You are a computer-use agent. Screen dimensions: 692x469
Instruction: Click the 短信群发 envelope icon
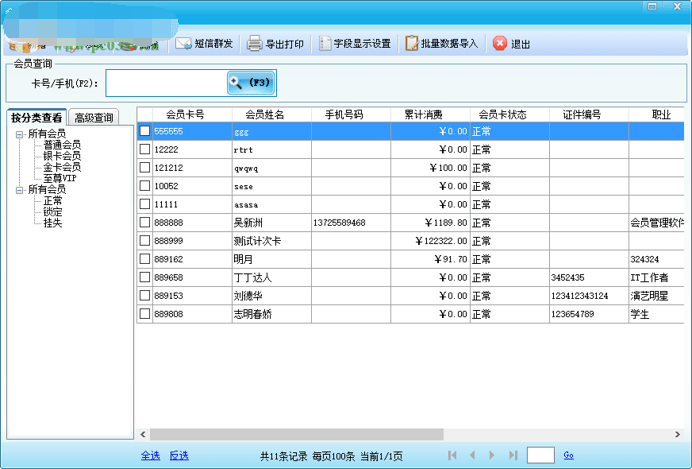point(185,44)
